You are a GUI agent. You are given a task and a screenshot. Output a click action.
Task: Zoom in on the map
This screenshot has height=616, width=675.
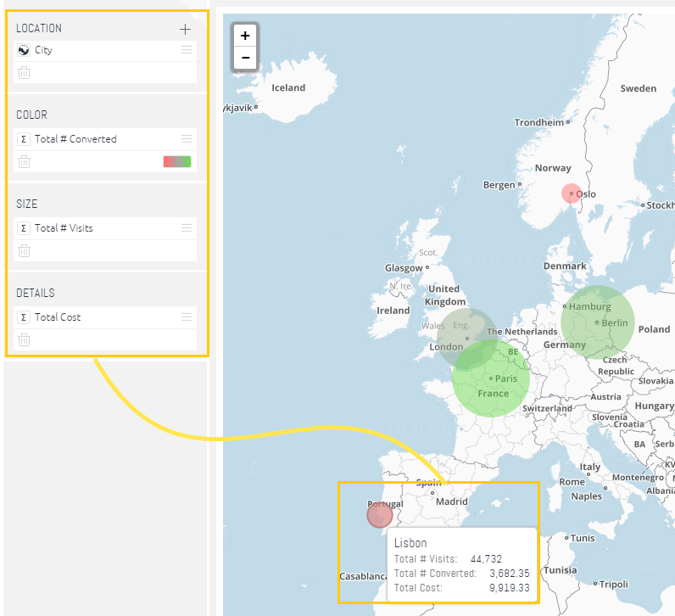pos(245,36)
